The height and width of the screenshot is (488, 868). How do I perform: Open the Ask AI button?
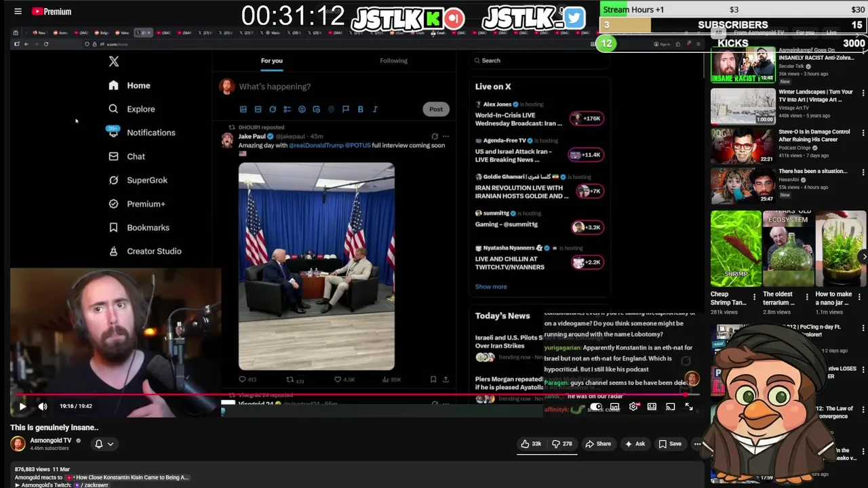point(635,444)
